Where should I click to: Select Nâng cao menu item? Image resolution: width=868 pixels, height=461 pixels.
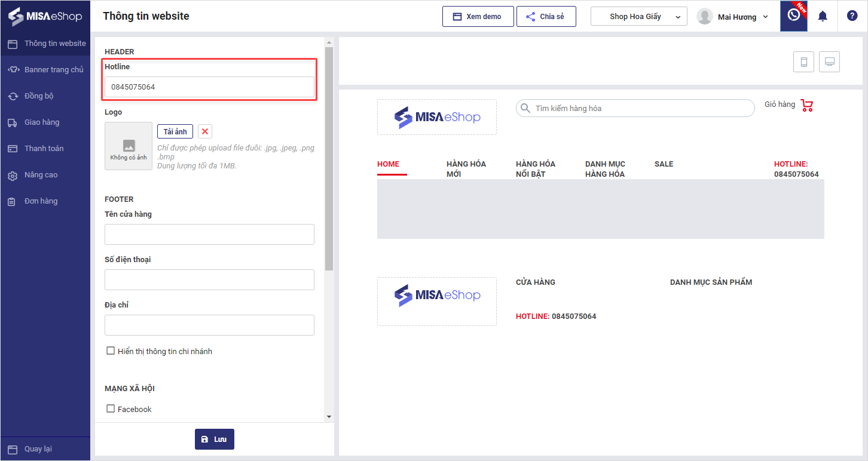click(x=45, y=175)
